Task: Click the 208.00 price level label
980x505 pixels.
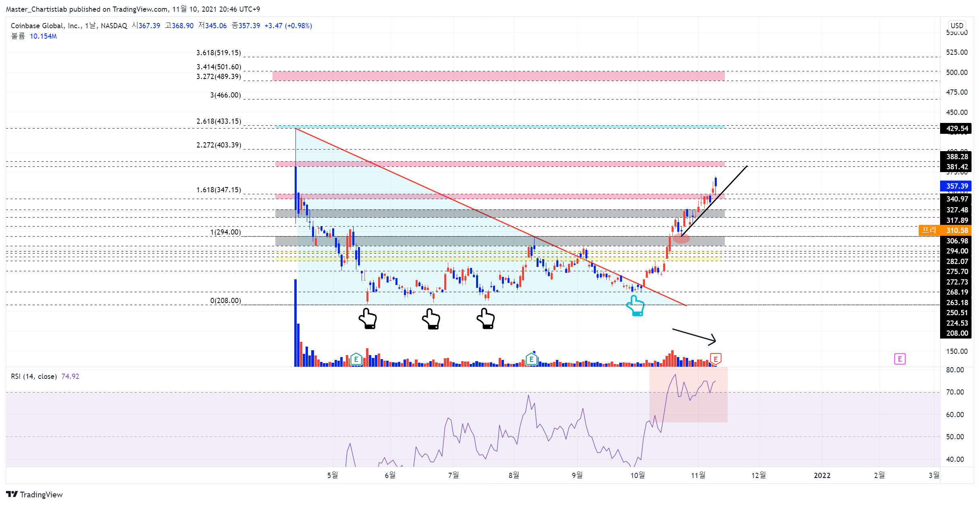Action: pyautogui.click(x=956, y=333)
